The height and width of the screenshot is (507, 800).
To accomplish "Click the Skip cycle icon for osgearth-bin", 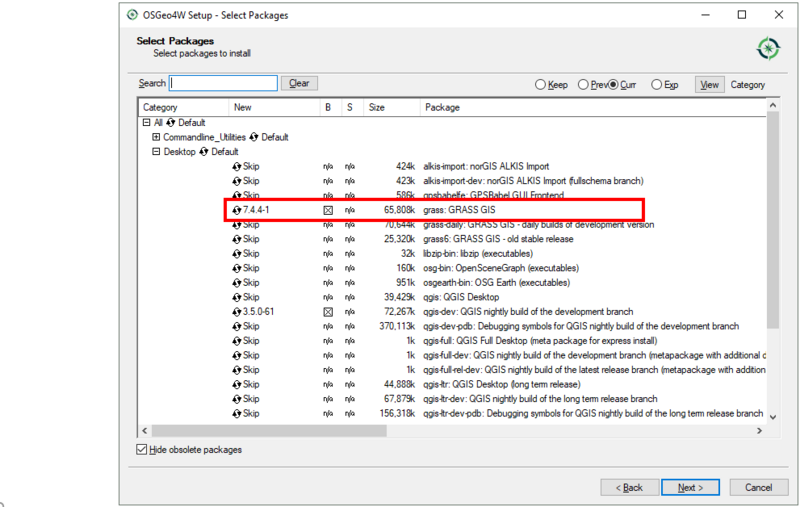I will pyautogui.click(x=237, y=283).
